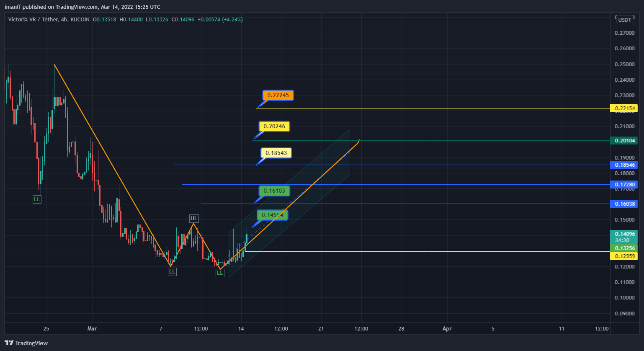Select the orange 0.22245 price callout
Screen dimensions: 644x351
point(278,95)
